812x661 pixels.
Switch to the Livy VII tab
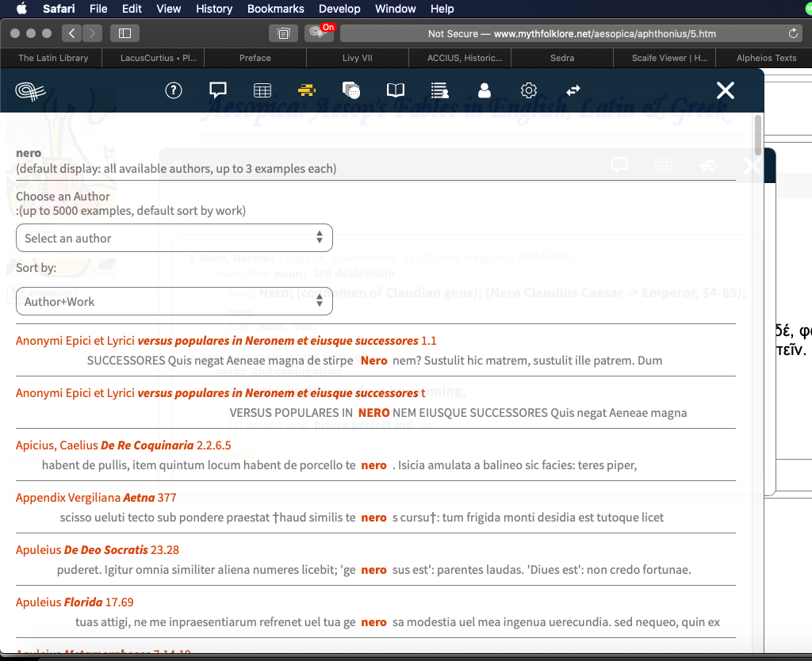point(357,57)
